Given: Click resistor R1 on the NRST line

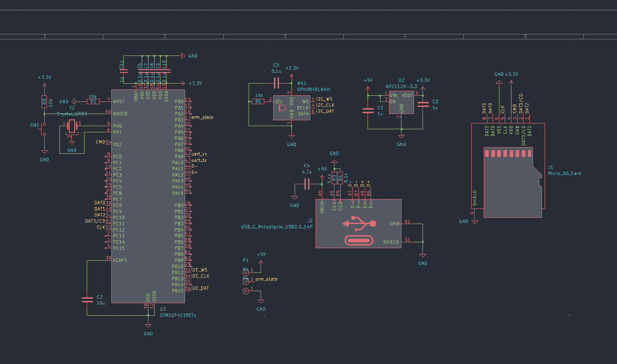Looking at the screenshot, I should pyautogui.click(x=93, y=102).
